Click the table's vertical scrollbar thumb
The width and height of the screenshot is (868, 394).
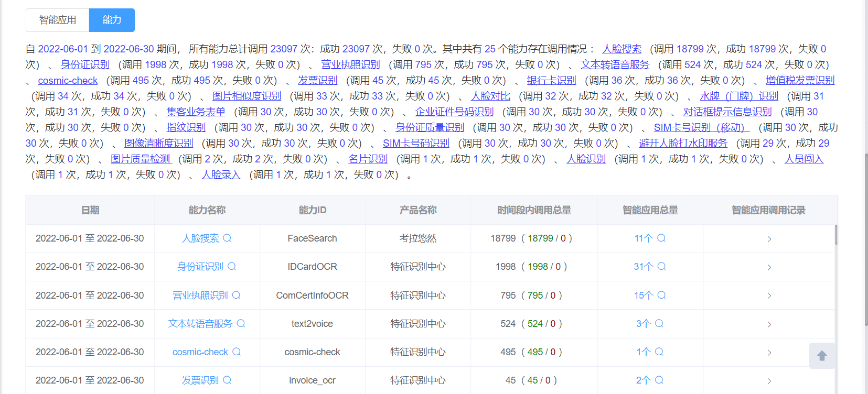pyautogui.click(x=836, y=235)
